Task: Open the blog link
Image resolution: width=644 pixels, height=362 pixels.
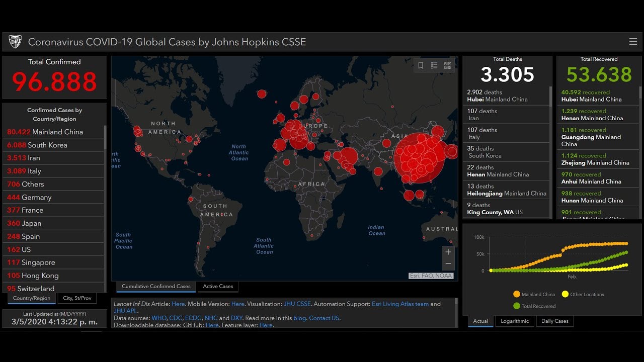Action: [x=299, y=318]
